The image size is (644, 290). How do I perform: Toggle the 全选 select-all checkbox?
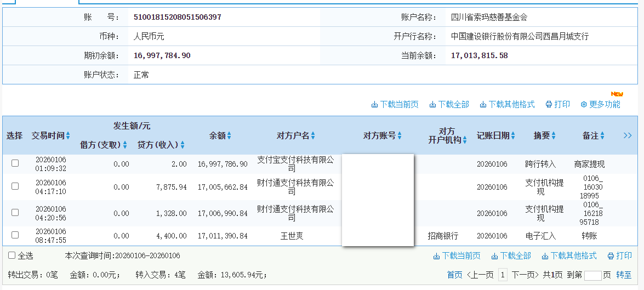pos(12,255)
